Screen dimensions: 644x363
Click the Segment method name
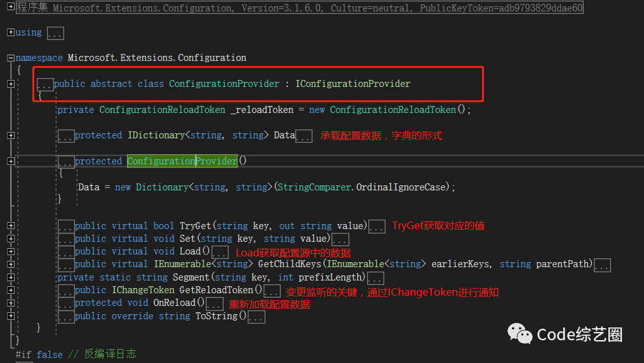(191, 278)
